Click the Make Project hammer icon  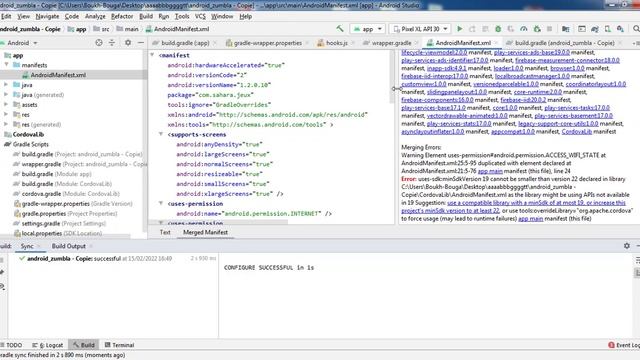click(x=340, y=29)
